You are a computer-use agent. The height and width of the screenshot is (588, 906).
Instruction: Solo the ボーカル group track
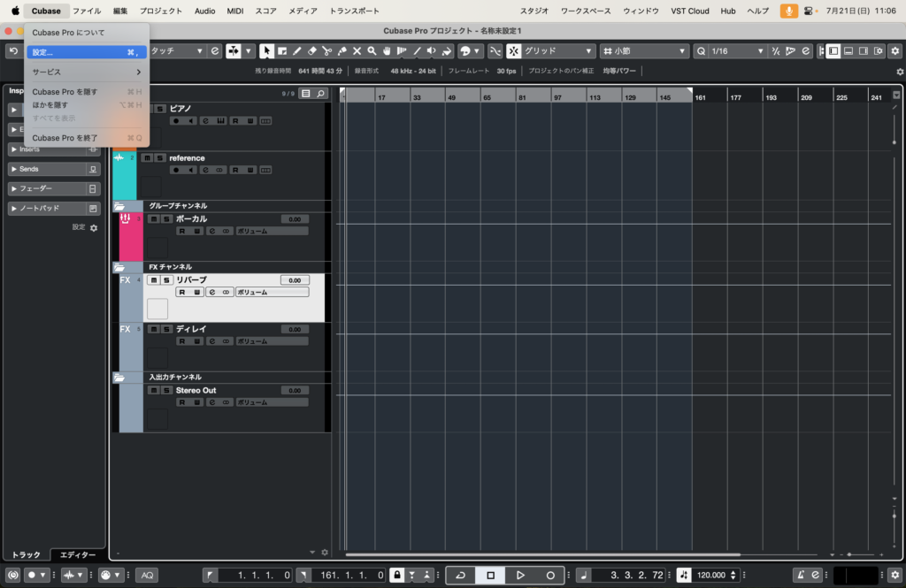[166, 218]
